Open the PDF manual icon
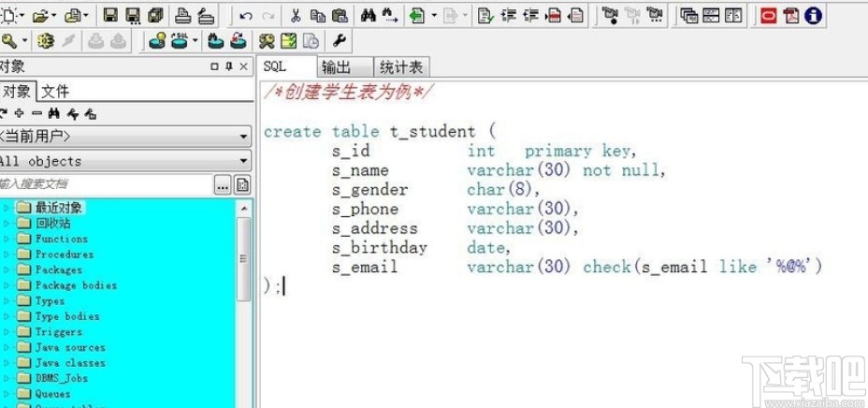Viewport: 868px width, 408px height. click(x=791, y=16)
